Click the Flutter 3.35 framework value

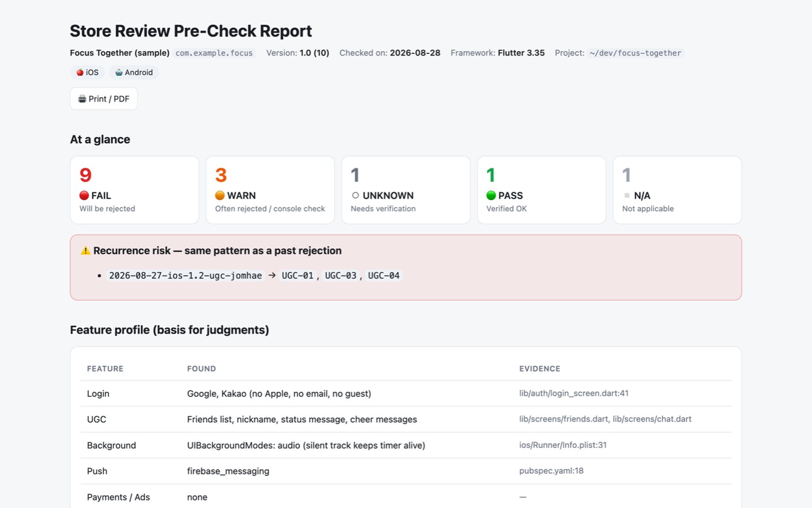click(x=521, y=53)
